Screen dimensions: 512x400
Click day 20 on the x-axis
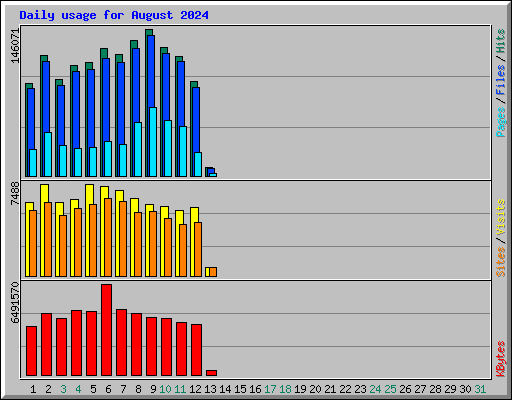coord(315,389)
